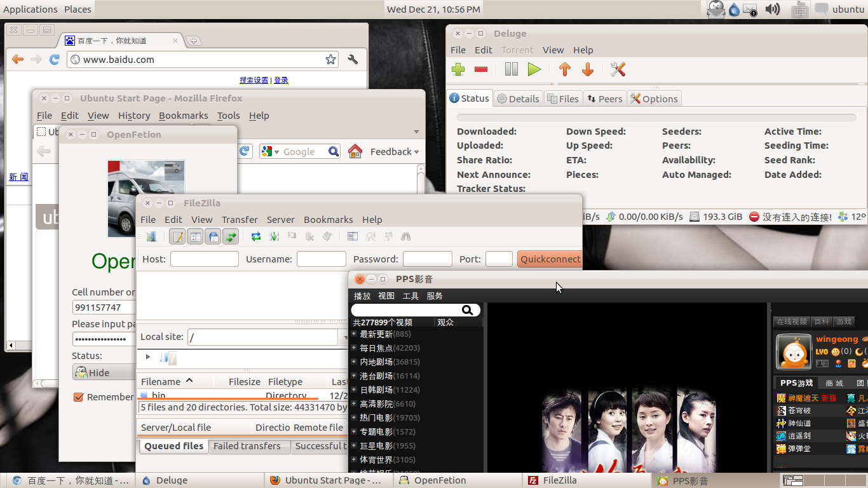The height and width of the screenshot is (488, 868).
Task: Click 登录 link on Baidu page
Action: click(281, 80)
